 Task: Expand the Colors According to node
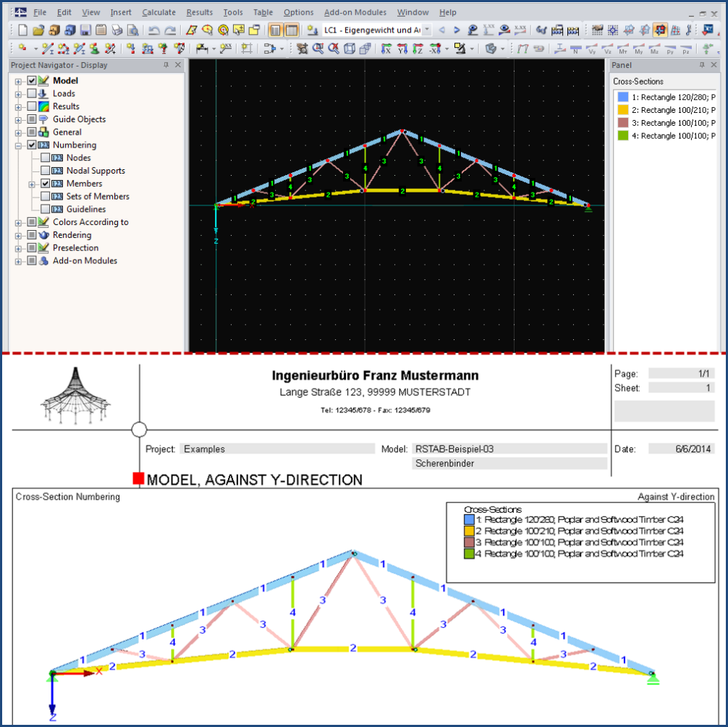pos(18,223)
